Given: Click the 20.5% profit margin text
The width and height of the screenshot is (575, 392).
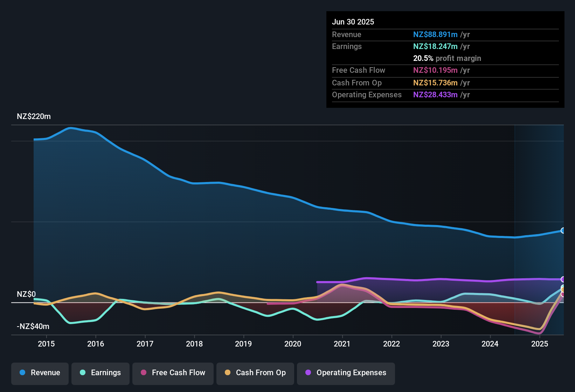Looking at the screenshot, I should tap(447, 58).
